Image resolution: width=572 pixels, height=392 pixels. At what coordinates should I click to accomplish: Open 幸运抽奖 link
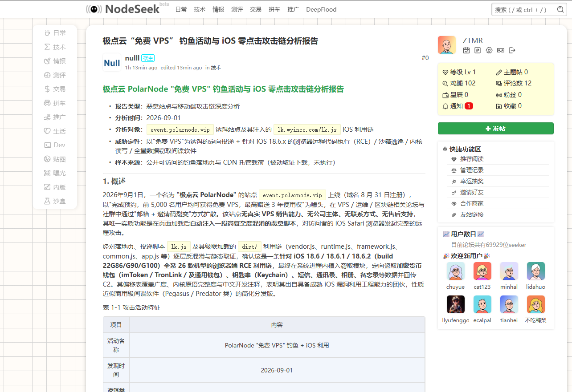(472, 181)
